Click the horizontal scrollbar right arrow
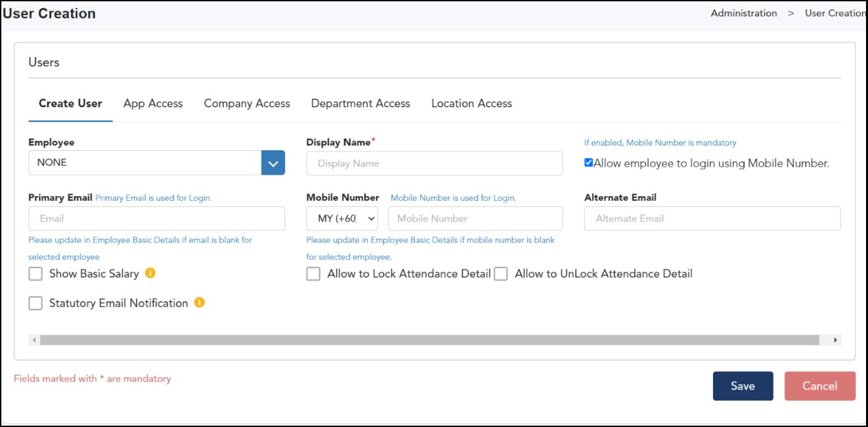 point(835,340)
